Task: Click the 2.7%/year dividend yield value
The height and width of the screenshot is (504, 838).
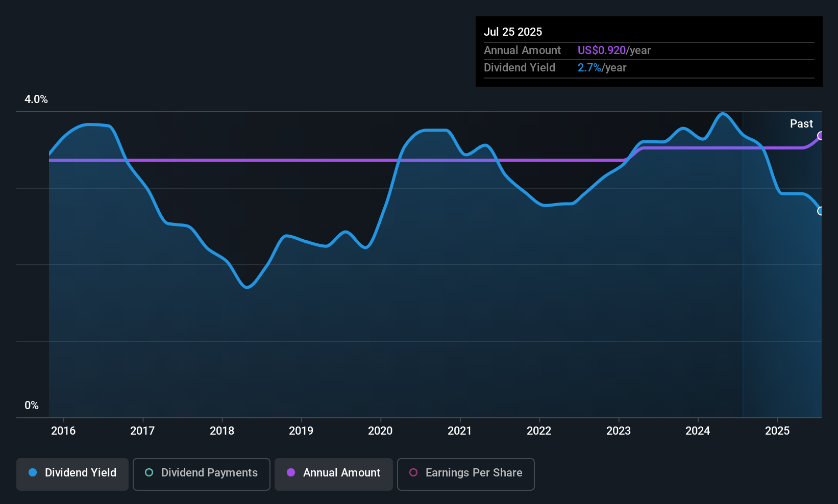Action: (x=602, y=67)
